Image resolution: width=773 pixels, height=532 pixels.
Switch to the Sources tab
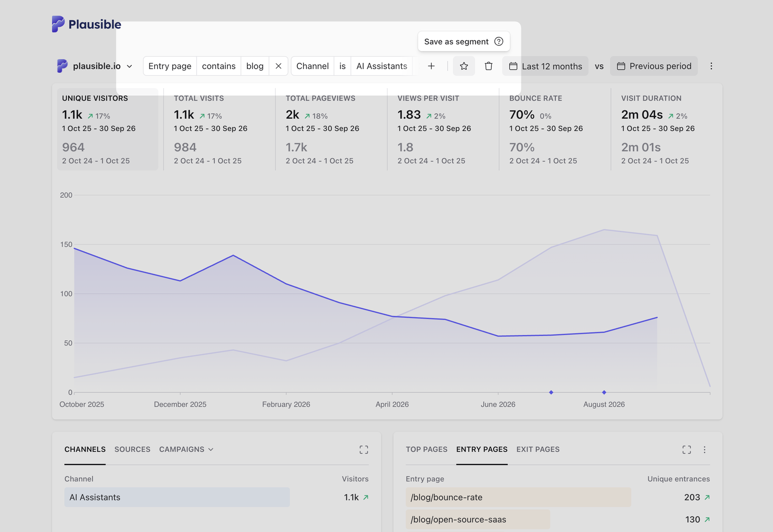[132, 449]
